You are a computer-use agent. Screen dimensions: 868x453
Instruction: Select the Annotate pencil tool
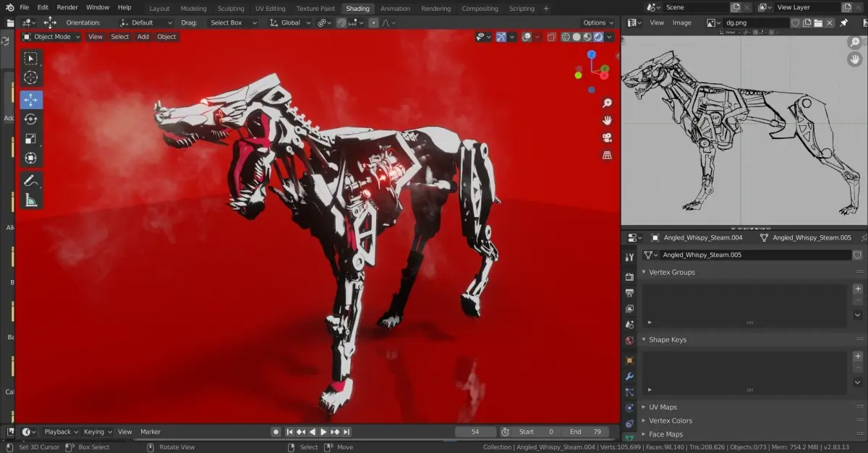[x=31, y=181]
